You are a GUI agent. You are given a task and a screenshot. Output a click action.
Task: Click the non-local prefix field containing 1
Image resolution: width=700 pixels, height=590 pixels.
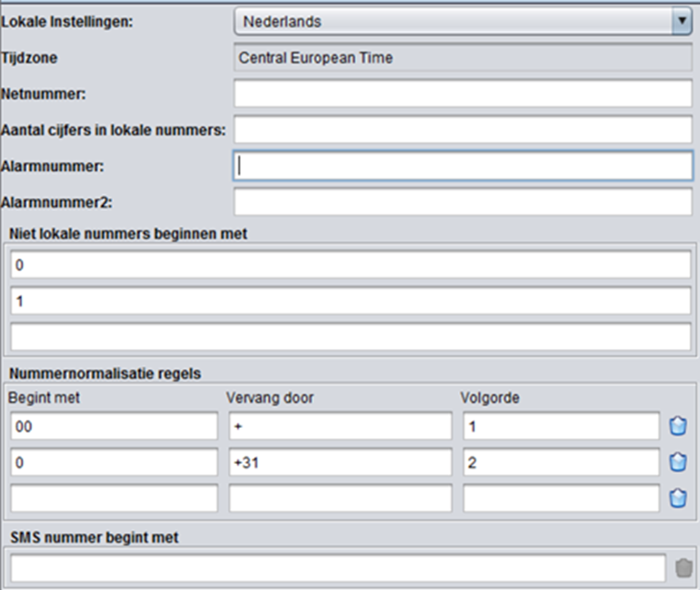(x=350, y=301)
